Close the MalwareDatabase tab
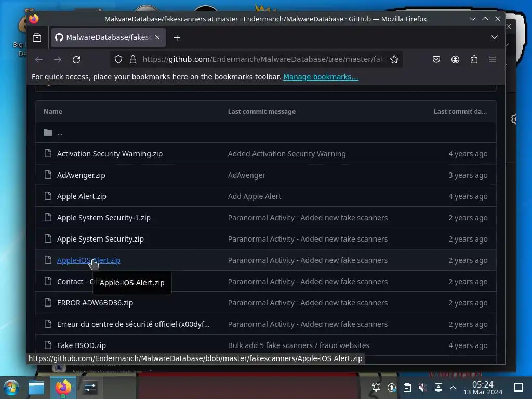The image size is (532, 399). pos(157,37)
